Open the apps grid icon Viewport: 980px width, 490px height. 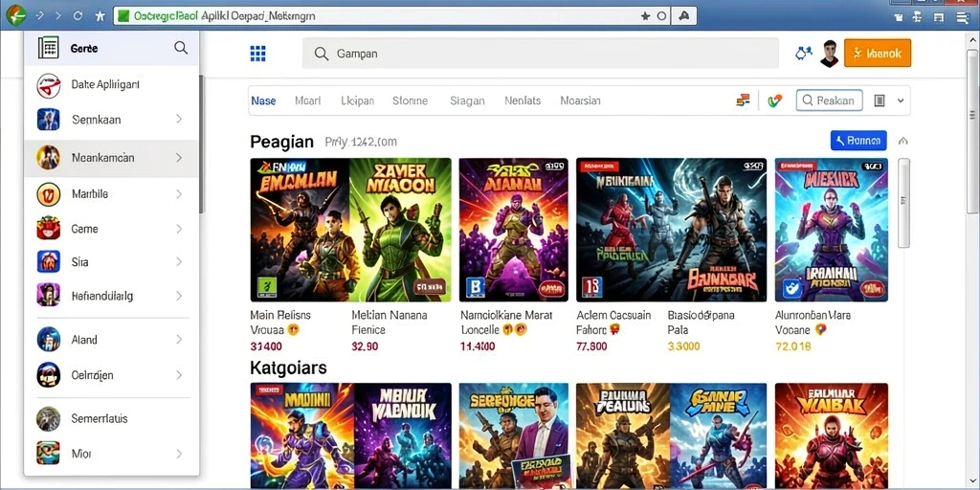(257, 54)
